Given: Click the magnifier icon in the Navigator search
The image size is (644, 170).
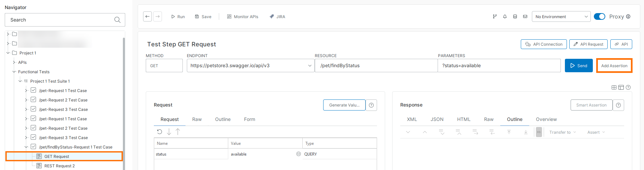Looking at the screenshot, I should (x=117, y=20).
